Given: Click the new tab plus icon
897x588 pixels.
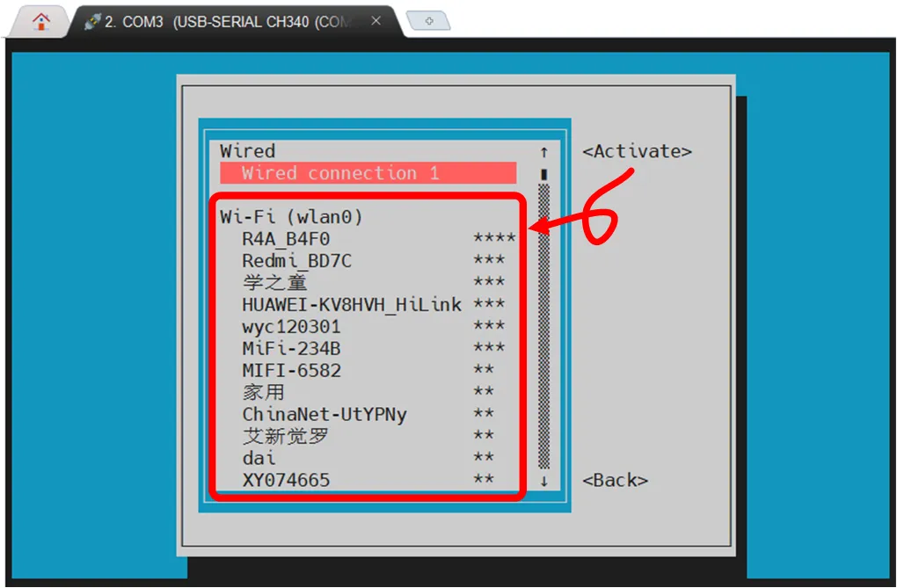Looking at the screenshot, I should pos(429,21).
